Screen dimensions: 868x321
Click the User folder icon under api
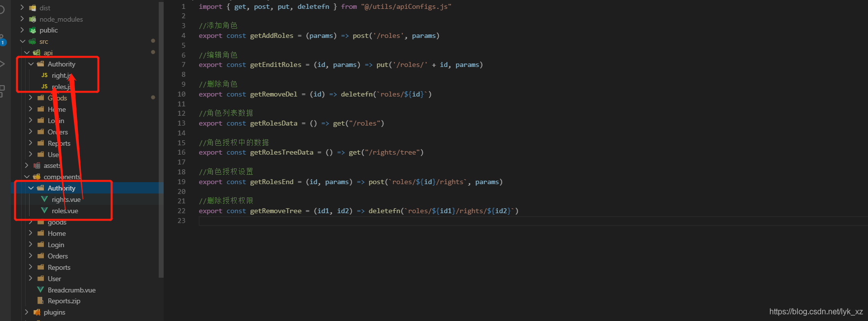[41, 155]
